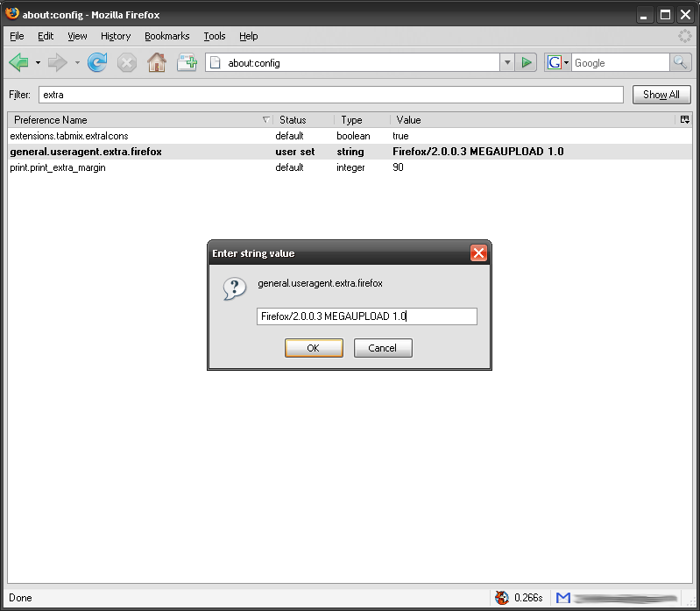Image resolution: width=700 pixels, height=611 pixels.
Task: Click the question mark dialog icon
Action: coord(235,288)
